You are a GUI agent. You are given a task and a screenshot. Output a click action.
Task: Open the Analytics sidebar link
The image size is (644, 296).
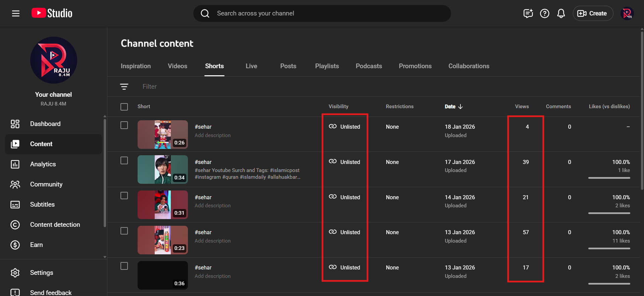click(43, 164)
